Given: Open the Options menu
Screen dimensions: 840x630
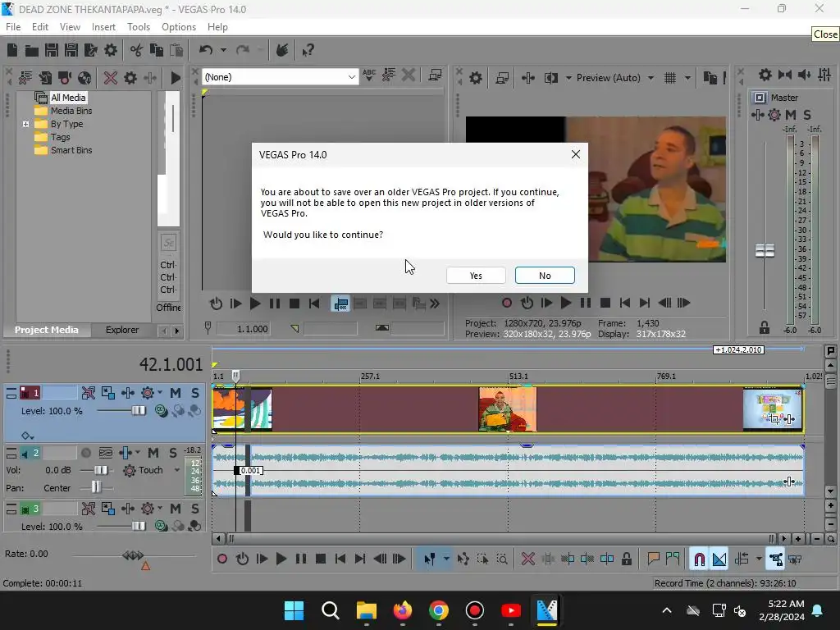Looking at the screenshot, I should 179,27.
